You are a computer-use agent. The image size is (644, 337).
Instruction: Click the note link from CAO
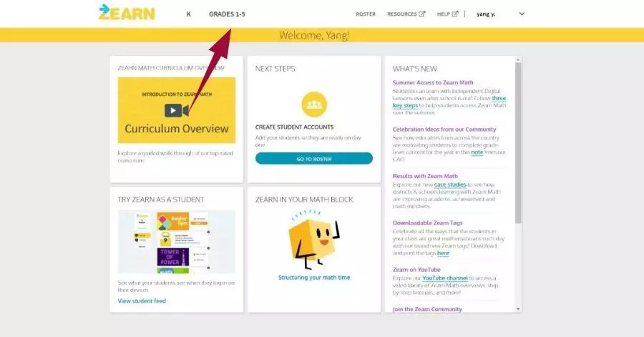click(x=477, y=152)
